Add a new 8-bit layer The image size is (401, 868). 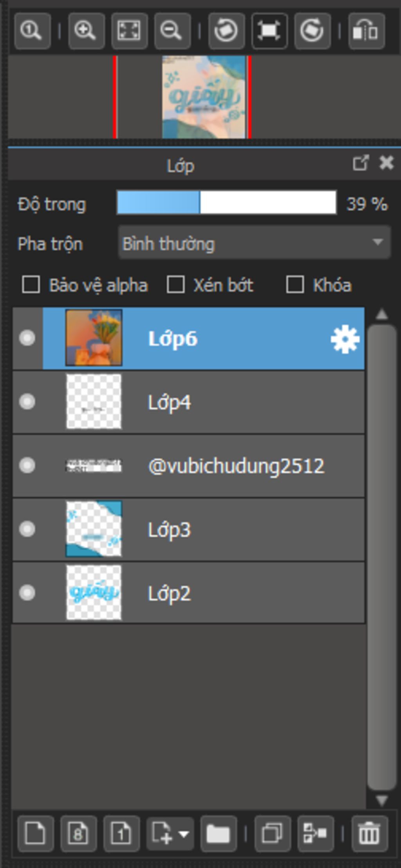[x=78, y=834]
